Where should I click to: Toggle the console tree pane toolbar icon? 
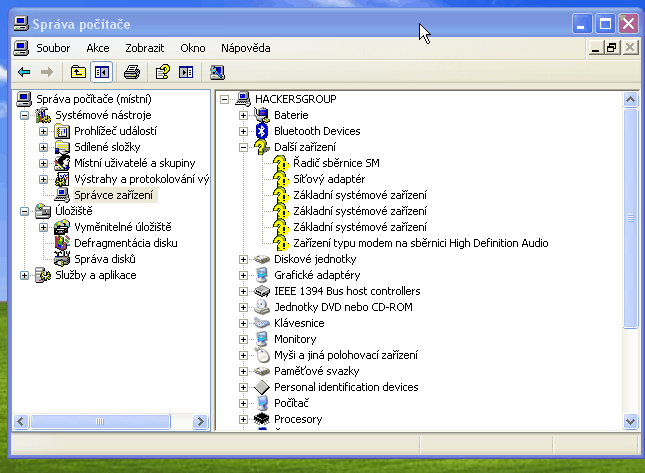pos(101,72)
